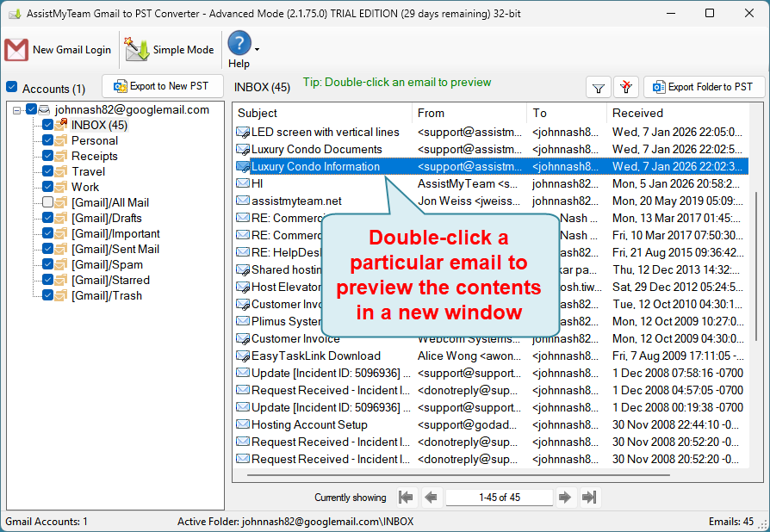Image resolution: width=770 pixels, height=532 pixels.
Task: Select the Luxury Condo Information email
Action: tap(491, 167)
